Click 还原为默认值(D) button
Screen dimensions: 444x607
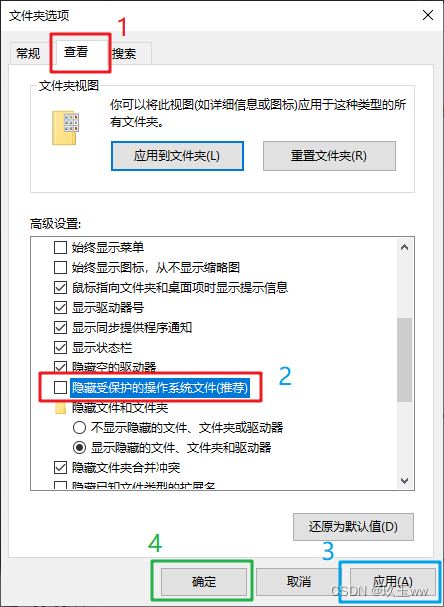(353, 527)
